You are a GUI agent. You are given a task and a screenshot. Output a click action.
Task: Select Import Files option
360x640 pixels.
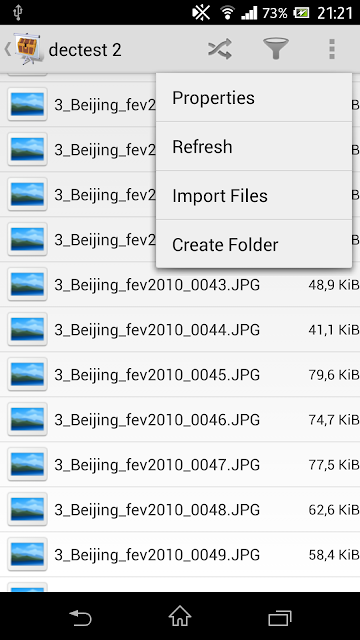coord(254,195)
